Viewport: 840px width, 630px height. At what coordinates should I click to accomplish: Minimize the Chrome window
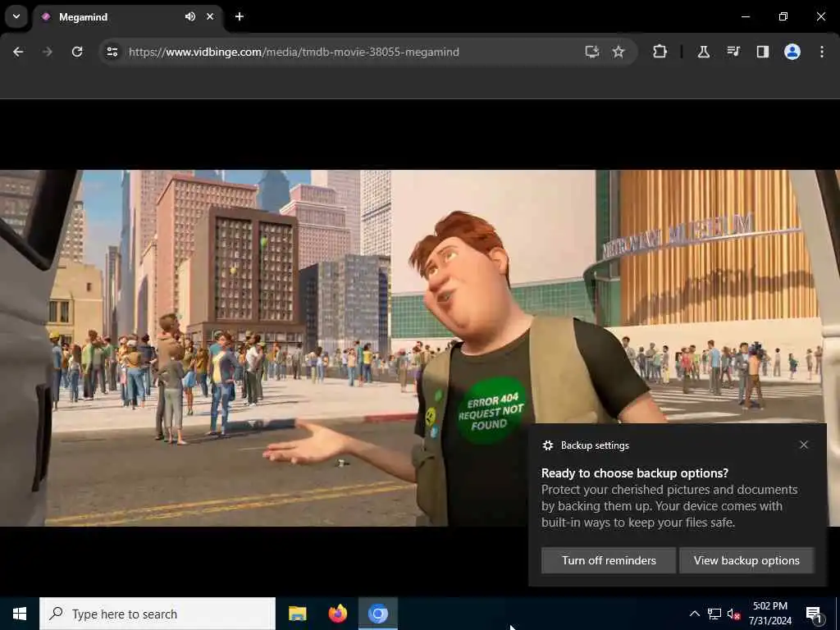tap(745, 16)
